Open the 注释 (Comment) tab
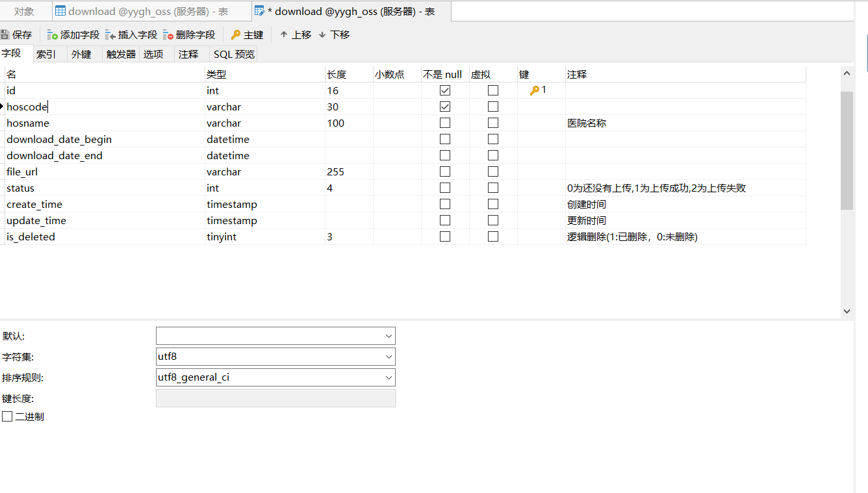The width and height of the screenshot is (868, 493). coord(188,55)
